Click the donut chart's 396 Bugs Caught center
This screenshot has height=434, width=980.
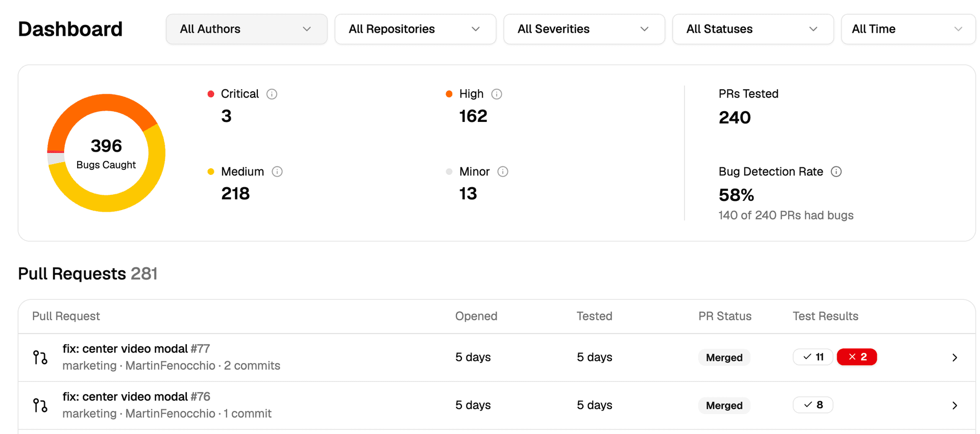pyautogui.click(x=106, y=153)
